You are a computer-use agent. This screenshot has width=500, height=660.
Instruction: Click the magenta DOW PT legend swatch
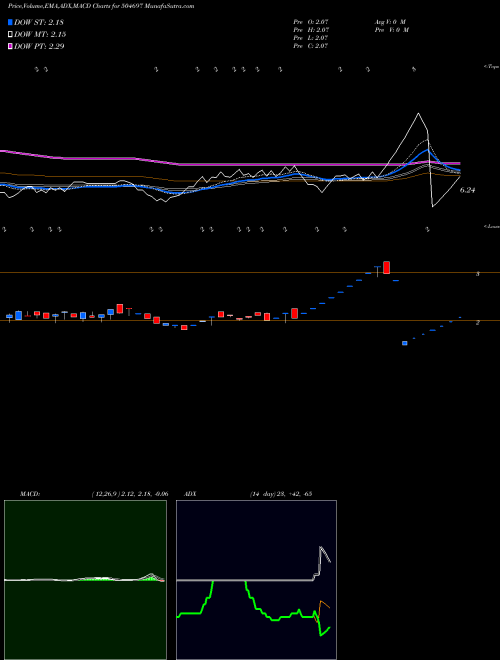pos(11,46)
